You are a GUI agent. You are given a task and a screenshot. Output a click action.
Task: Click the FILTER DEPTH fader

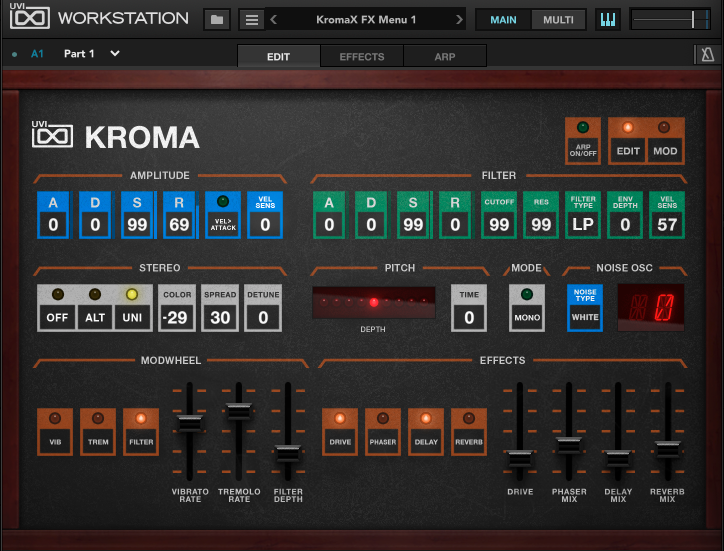[x=288, y=454]
